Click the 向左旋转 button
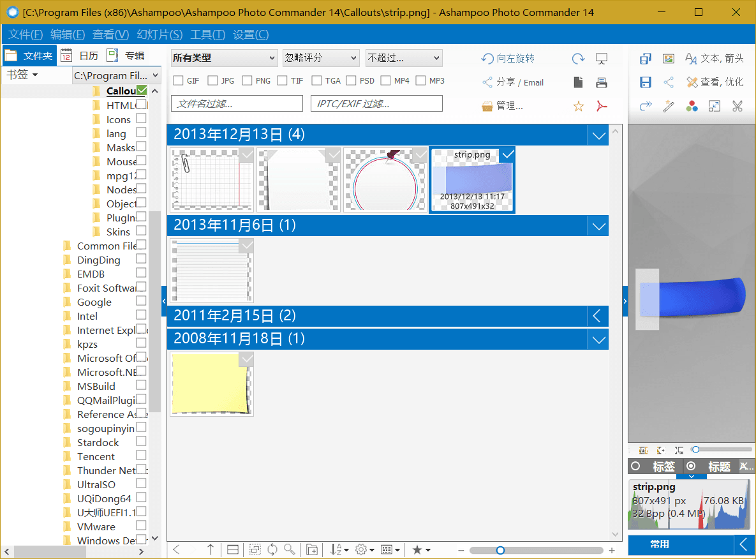Image resolution: width=756 pixels, height=559 pixels. pyautogui.click(x=508, y=58)
